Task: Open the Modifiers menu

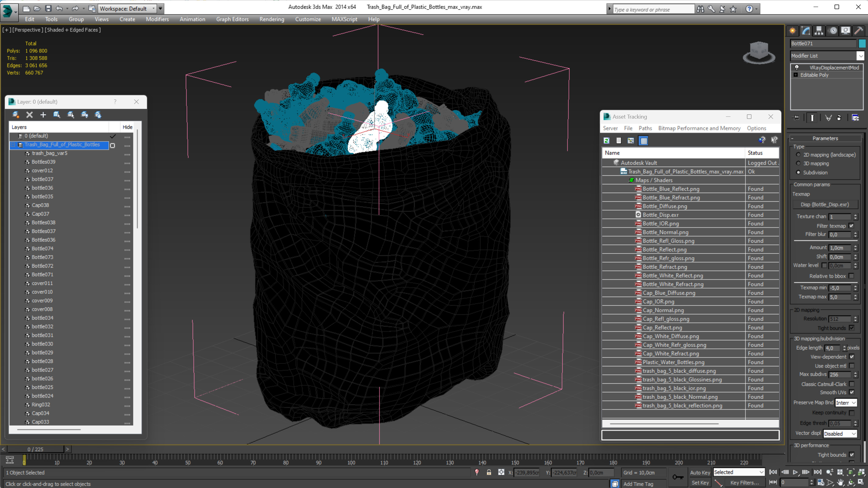Action: click(x=157, y=19)
